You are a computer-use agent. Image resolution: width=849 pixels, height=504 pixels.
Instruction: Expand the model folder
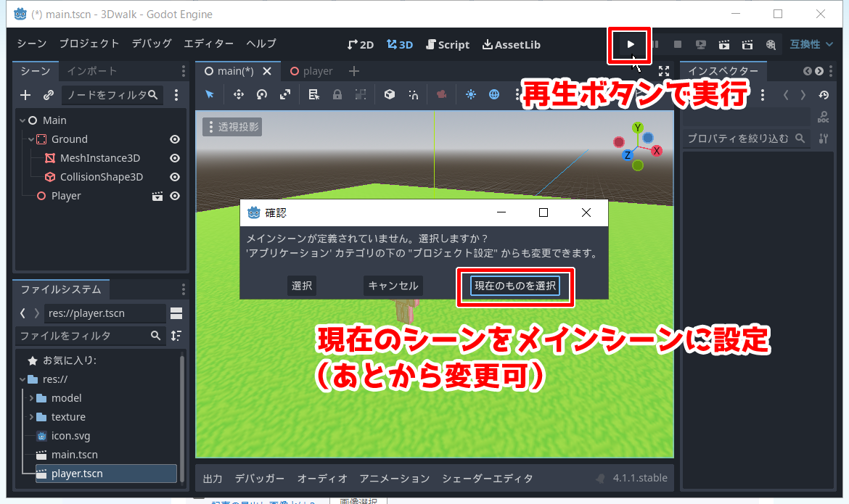[x=31, y=398]
